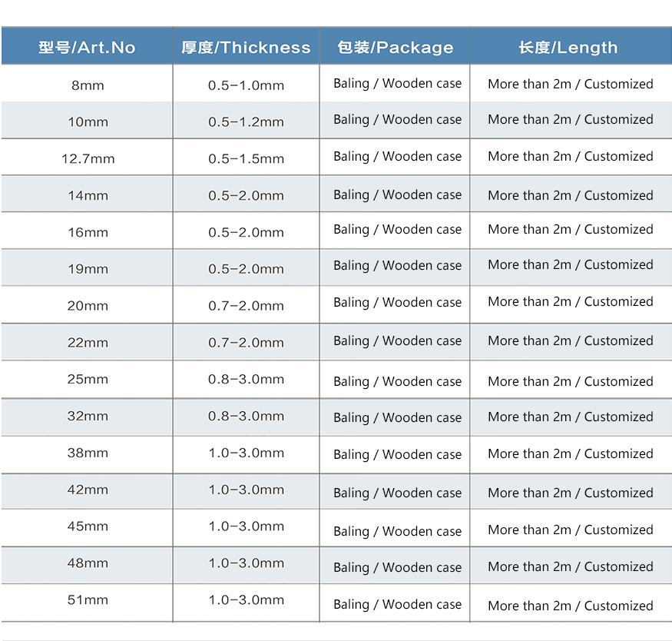Select the 19mm model cell
Image resolution: width=672 pixels, height=641 pixels.
[88, 269]
